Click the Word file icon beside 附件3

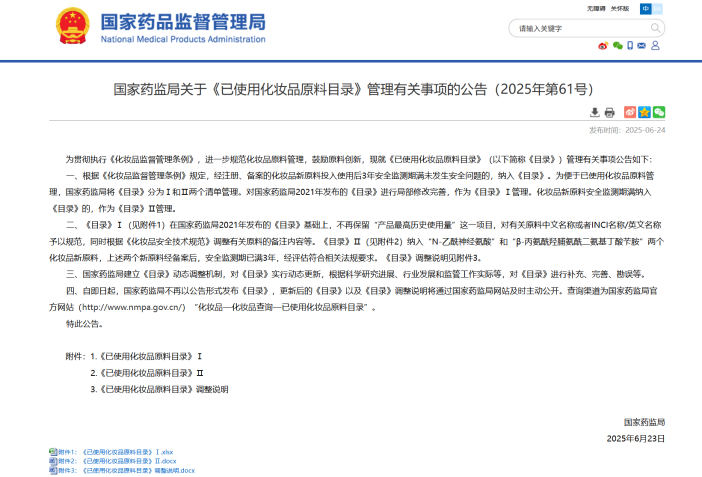pos(53,470)
